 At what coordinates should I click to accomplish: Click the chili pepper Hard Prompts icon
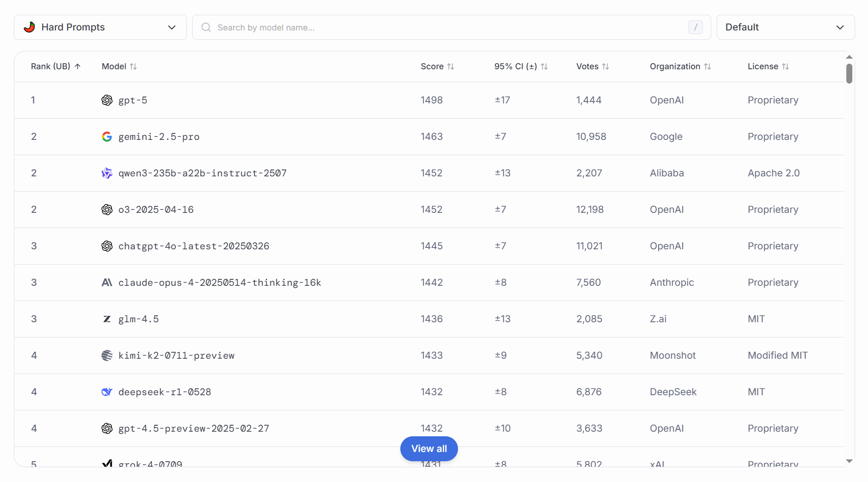[x=30, y=27]
